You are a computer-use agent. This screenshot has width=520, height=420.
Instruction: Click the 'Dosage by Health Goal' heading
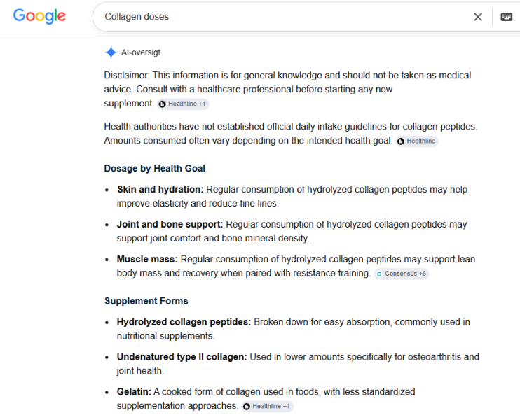[x=155, y=168]
